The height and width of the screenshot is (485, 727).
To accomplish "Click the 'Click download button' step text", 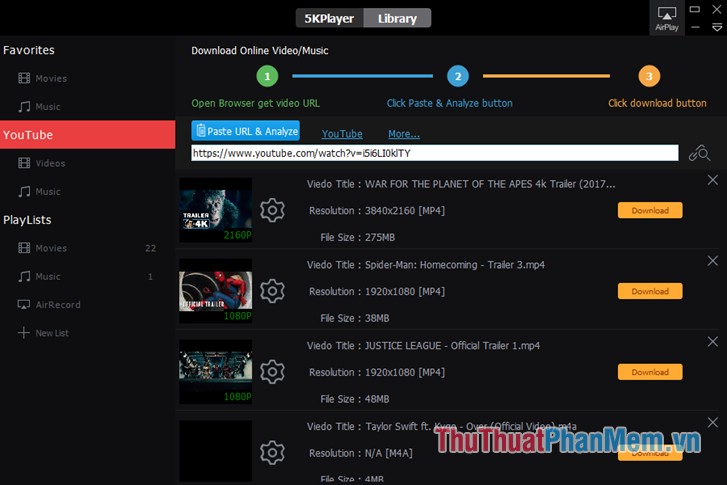I will [657, 103].
